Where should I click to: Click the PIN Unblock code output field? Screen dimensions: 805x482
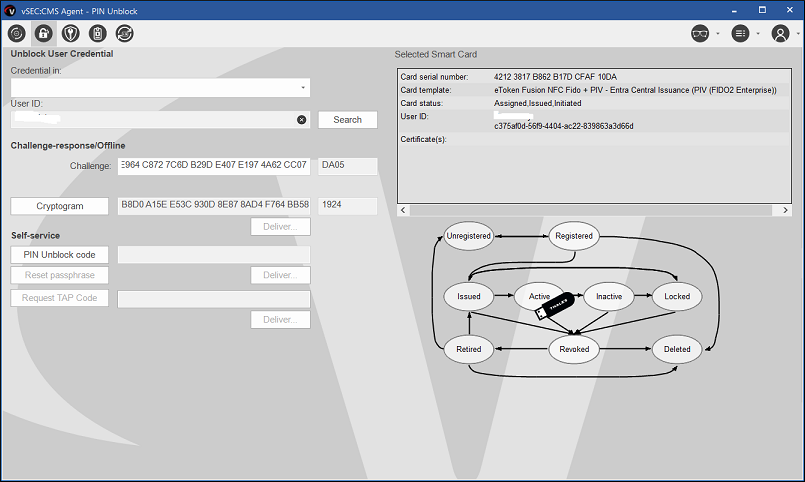tap(214, 255)
